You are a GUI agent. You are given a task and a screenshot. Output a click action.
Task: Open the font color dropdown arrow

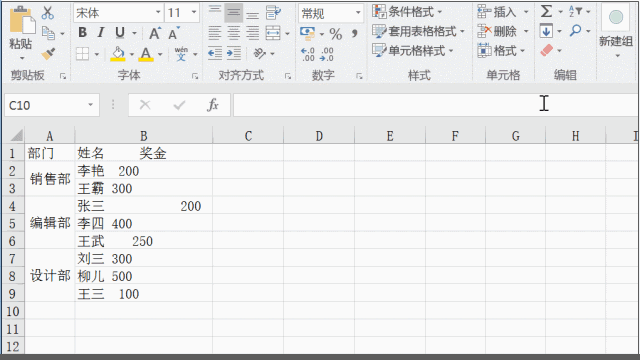click(160, 54)
